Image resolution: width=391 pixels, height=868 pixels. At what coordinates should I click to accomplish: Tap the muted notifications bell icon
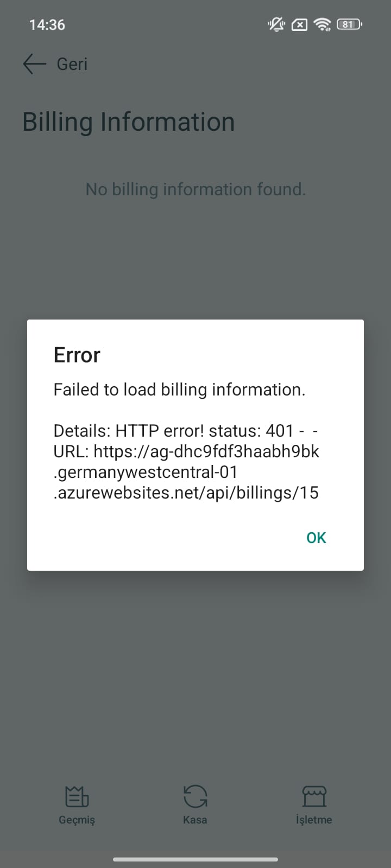click(x=276, y=24)
